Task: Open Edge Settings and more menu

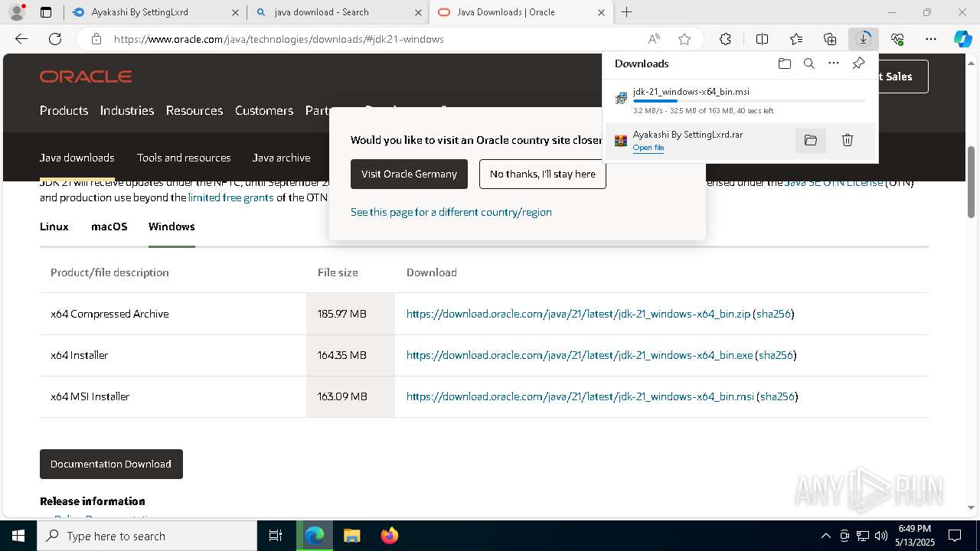Action: [931, 39]
